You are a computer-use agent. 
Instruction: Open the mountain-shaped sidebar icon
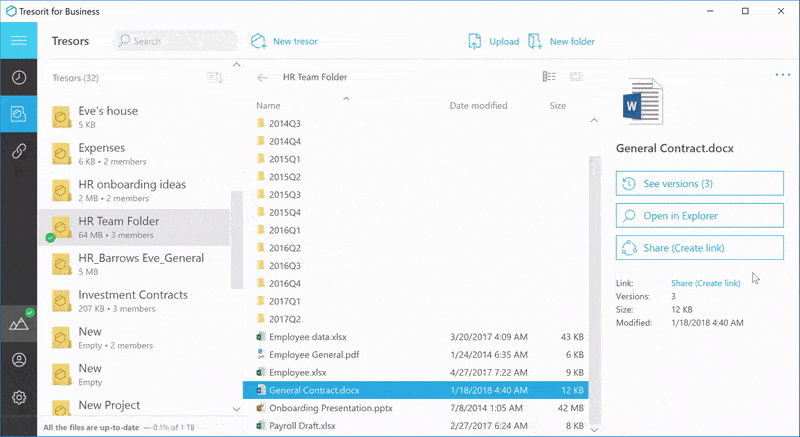tap(19, 323)
